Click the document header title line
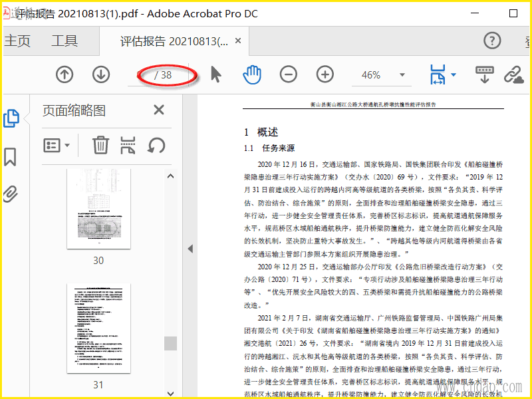The height and width of the screenshot is (399, 532). (373, 104)
